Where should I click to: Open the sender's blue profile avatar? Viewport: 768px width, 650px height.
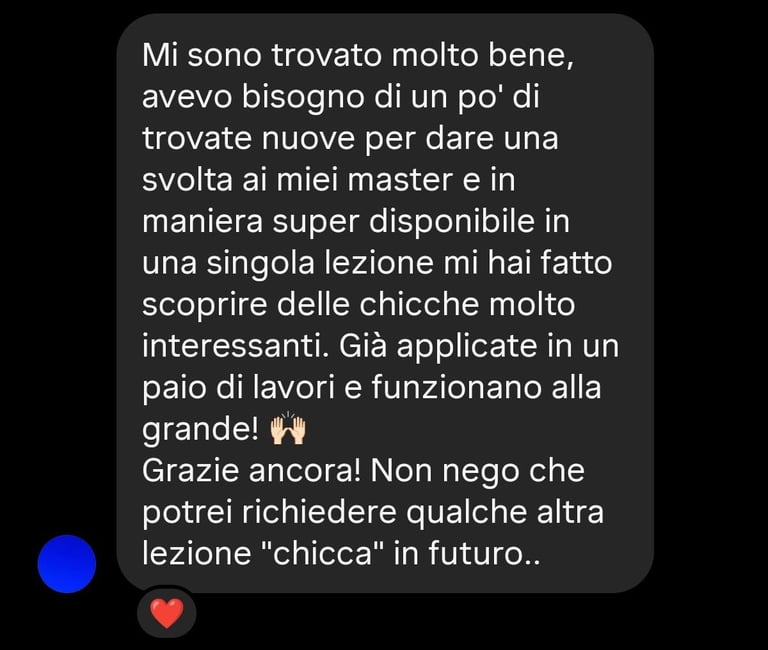(67, 564)
